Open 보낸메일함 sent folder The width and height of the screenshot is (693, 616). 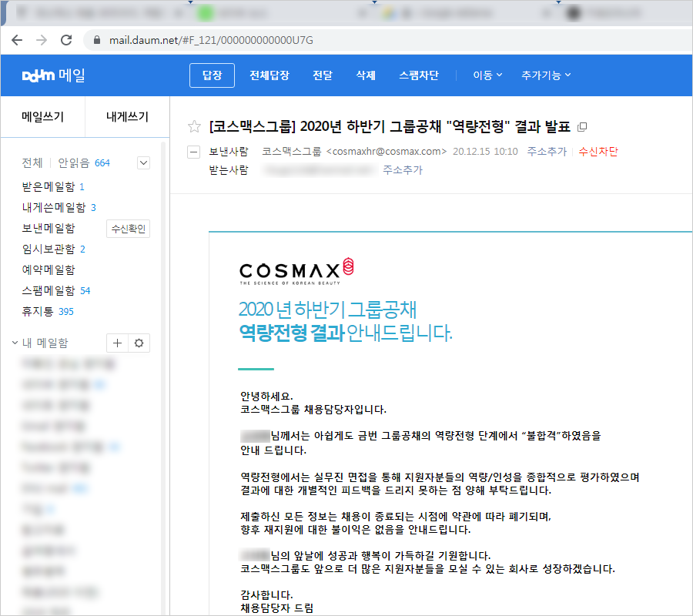click(49, 229)
